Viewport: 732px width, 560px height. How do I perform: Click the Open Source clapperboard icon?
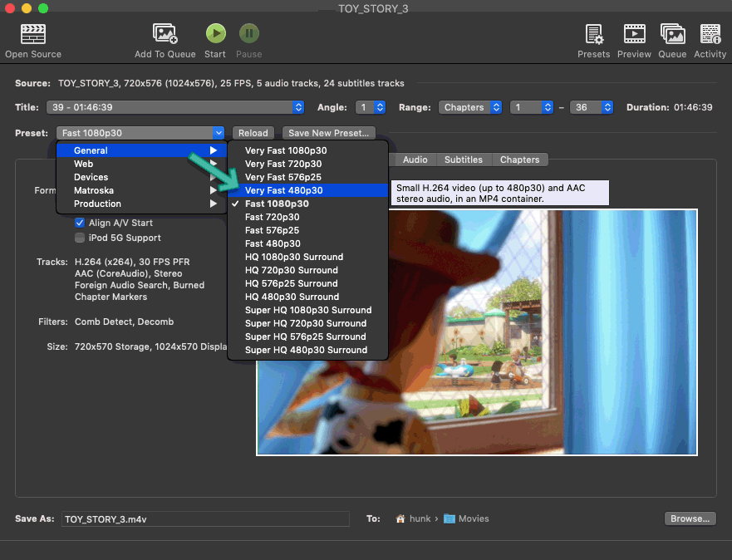click(33, 34)
